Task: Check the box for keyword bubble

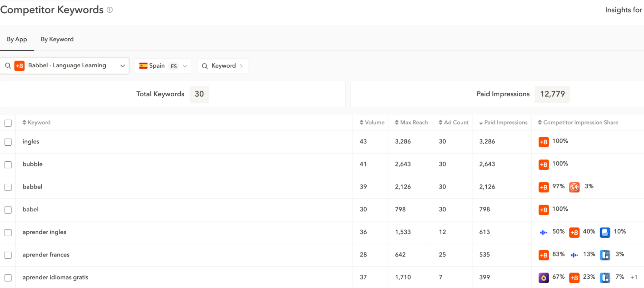Action: click(x=8, y=165)
